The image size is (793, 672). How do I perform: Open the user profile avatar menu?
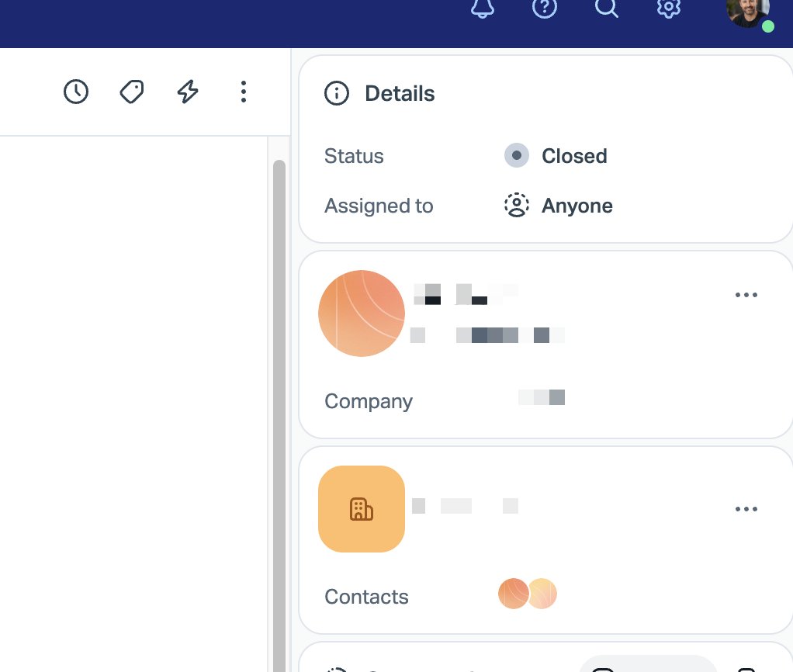750,12
